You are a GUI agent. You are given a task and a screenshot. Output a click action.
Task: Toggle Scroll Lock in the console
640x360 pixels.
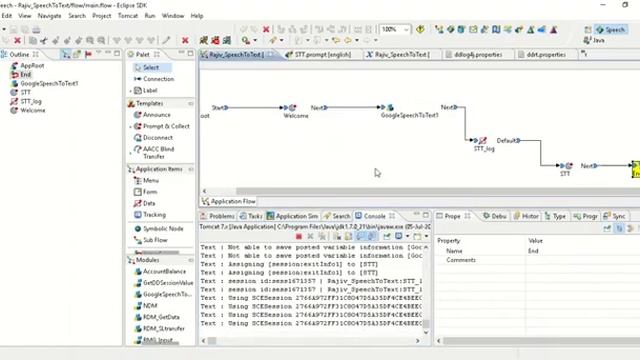(348, 236)
